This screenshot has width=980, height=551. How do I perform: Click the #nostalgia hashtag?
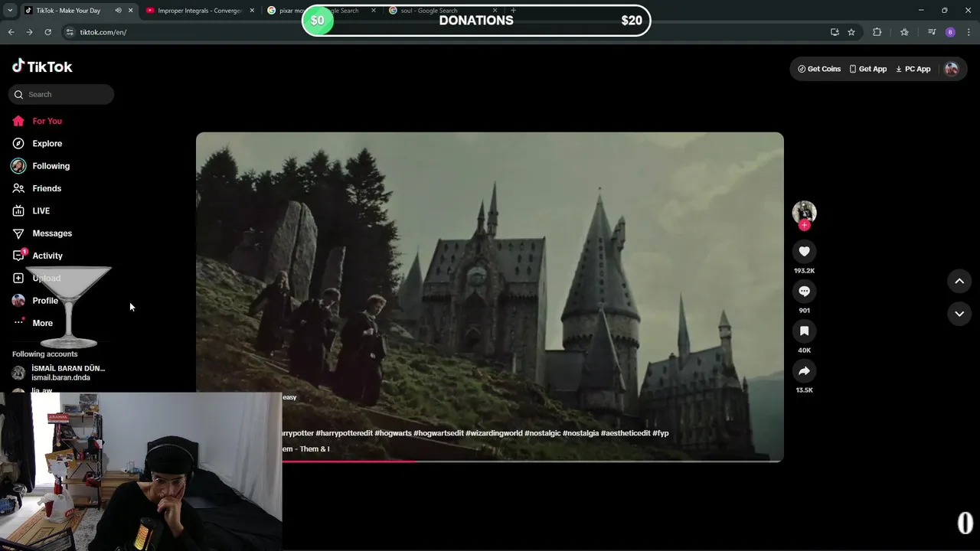(x=580, y=433)
